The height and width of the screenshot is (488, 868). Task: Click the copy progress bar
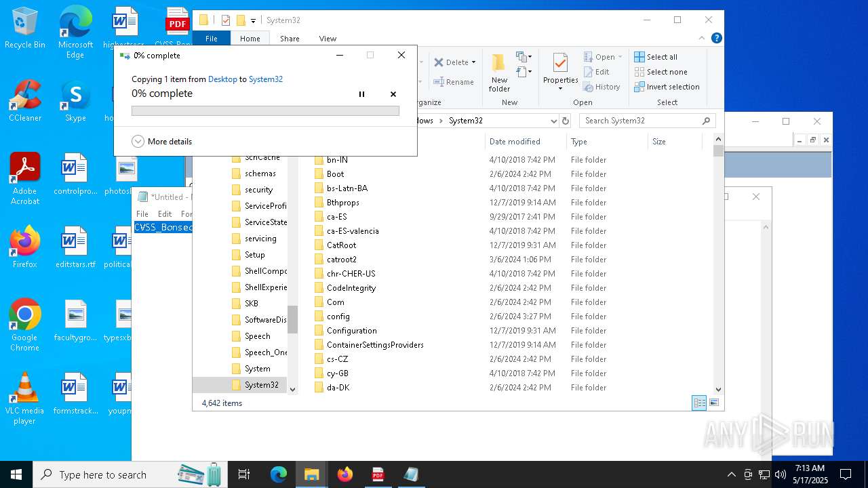pyautogui.click(x=265, y=110)
